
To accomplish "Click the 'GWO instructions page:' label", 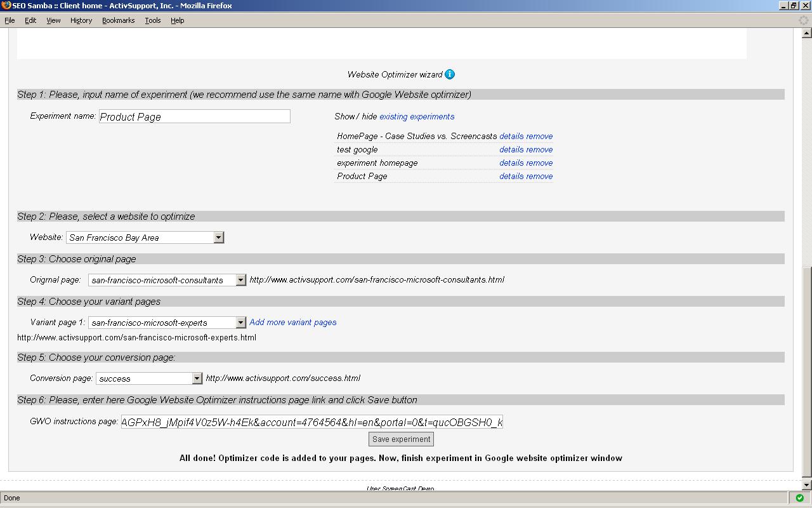I will click(x=74, y=421).
